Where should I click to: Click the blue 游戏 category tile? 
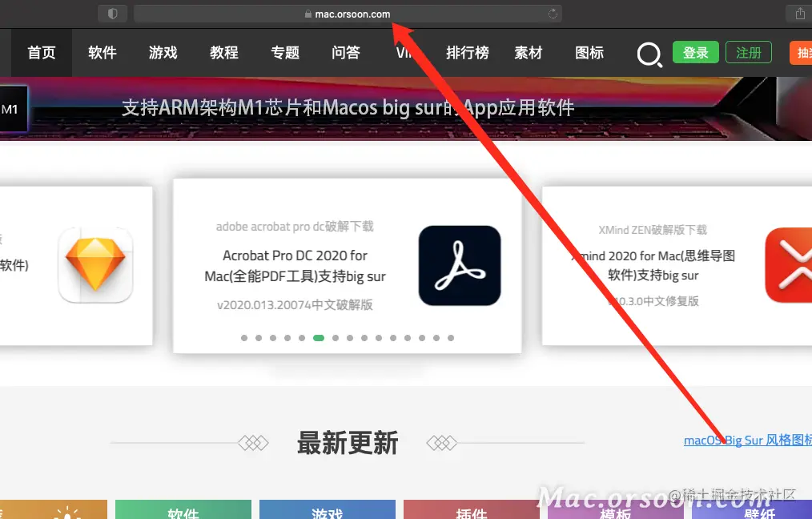tap(328, 509)
